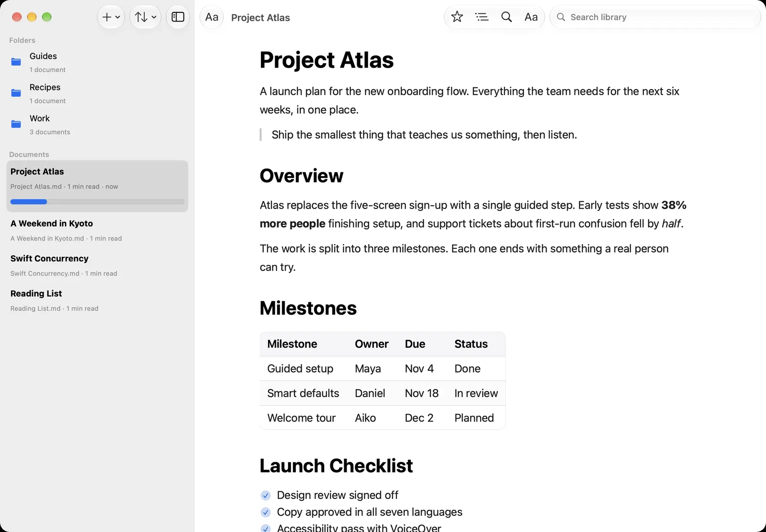
Task: Click the 'Smart defaults' table cell
Action: click(x=303, y=393)
